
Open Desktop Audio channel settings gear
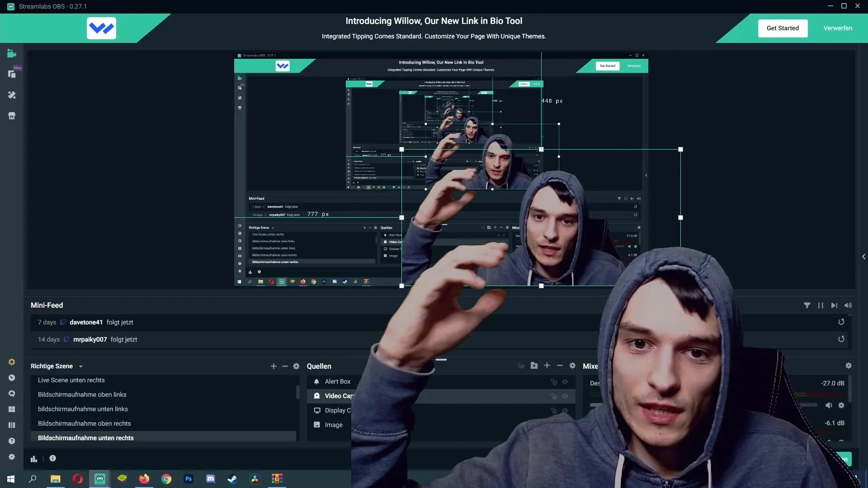(x=841, y=405)
